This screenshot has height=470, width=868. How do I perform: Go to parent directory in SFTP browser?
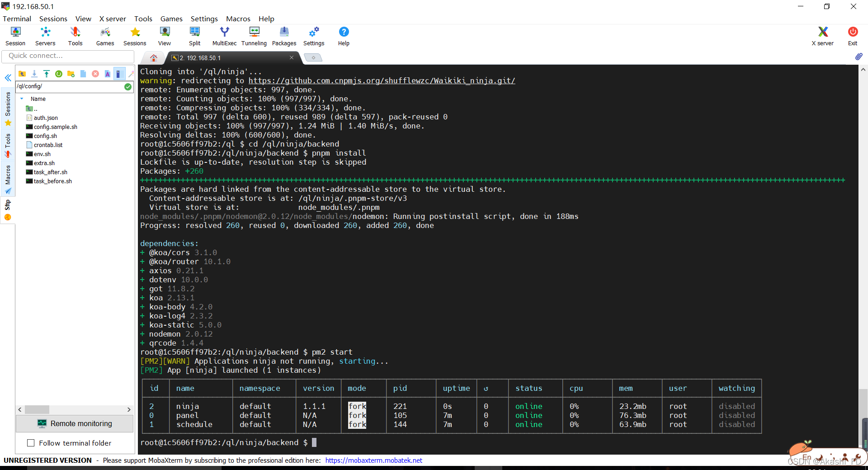22,74
